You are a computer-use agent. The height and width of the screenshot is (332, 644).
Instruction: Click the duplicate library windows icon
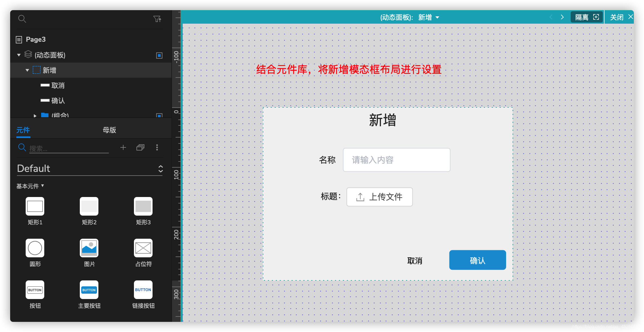pyautogui.click(x=140, y=147)
